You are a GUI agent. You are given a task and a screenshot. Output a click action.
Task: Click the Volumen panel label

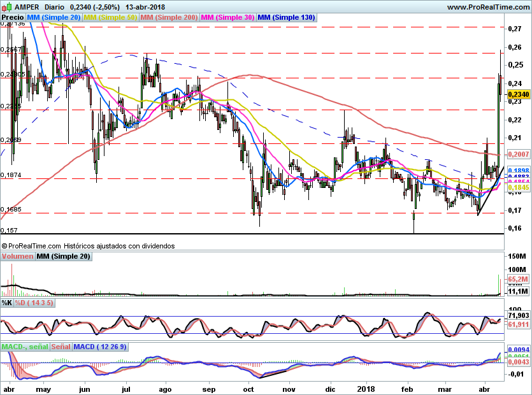click(x=18, y=256)
